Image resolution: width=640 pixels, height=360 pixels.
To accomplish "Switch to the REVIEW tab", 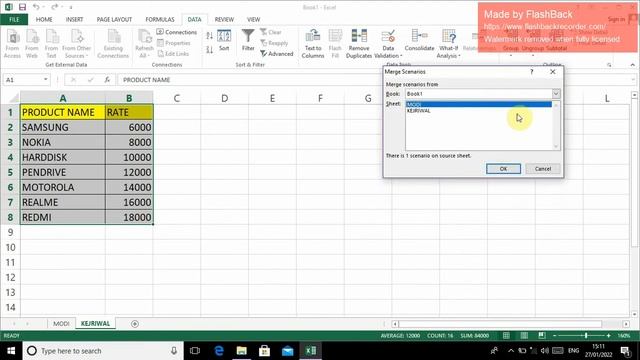I will (224, 19).
